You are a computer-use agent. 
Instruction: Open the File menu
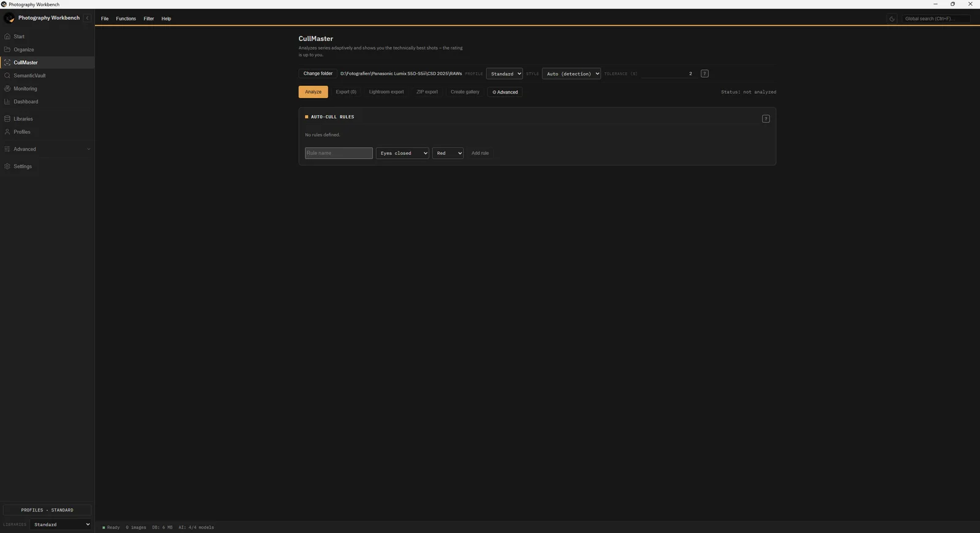105,19
